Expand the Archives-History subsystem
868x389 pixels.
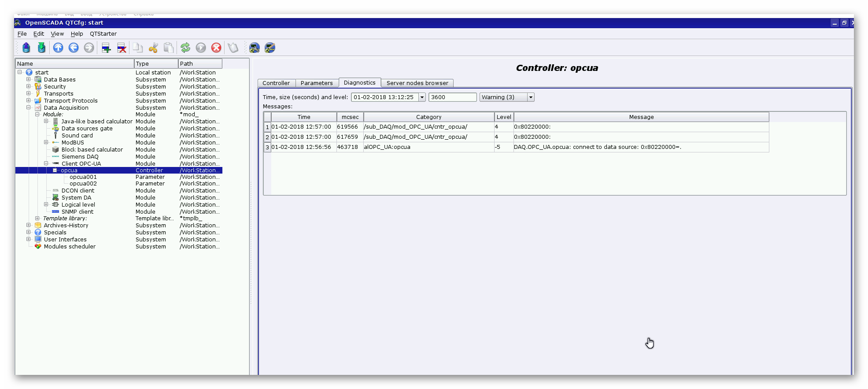[29, 225]
